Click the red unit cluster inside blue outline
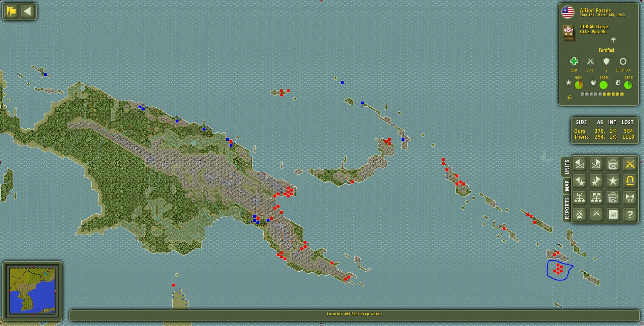Screen dimensions: 644x326 tap(559, 269)
